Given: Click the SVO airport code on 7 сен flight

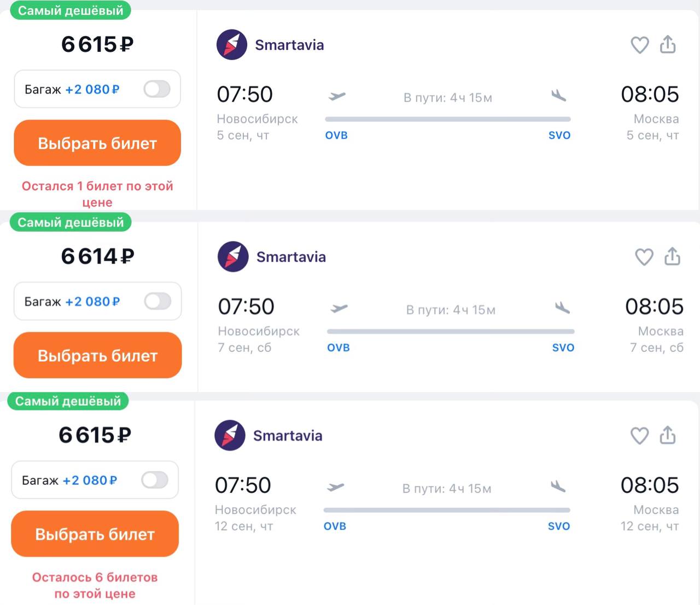Looking at the screenshot, I should [563, 348].
